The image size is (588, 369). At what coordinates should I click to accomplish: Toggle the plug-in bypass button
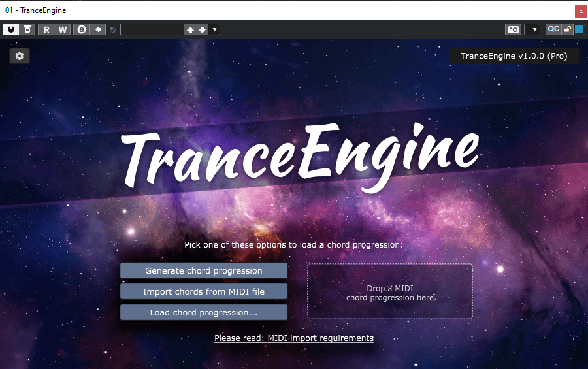[27, 29]
